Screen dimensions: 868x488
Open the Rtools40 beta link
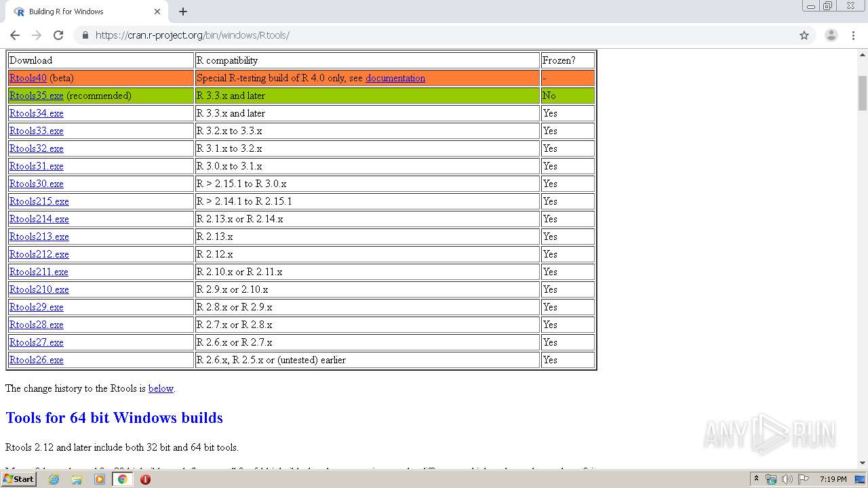coord(28,78)
